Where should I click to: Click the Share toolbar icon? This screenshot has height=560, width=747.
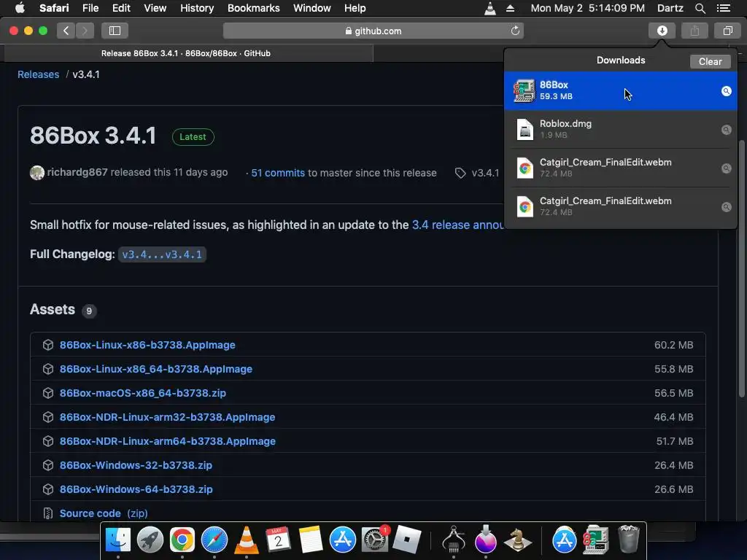tap(694, 31)
